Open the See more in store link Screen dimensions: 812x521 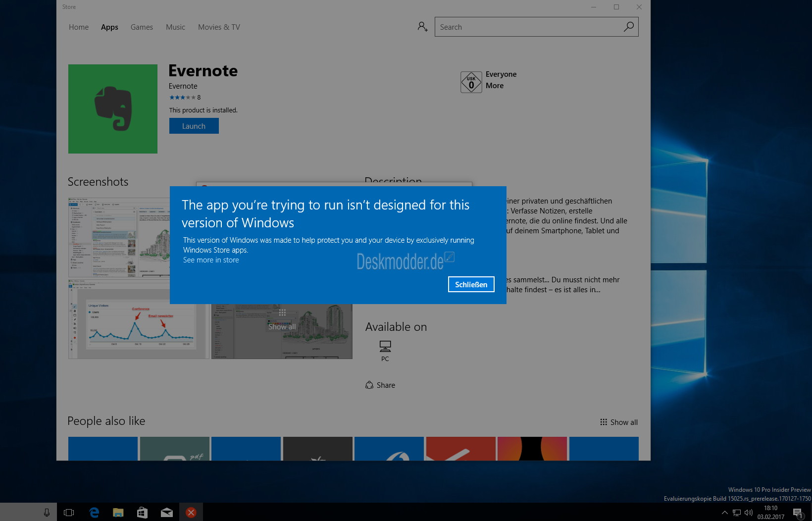[x=211, y=260]
